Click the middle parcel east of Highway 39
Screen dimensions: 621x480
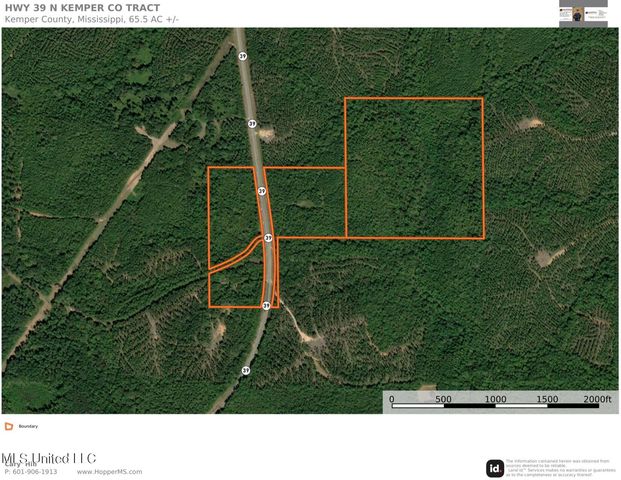(308, 203)
